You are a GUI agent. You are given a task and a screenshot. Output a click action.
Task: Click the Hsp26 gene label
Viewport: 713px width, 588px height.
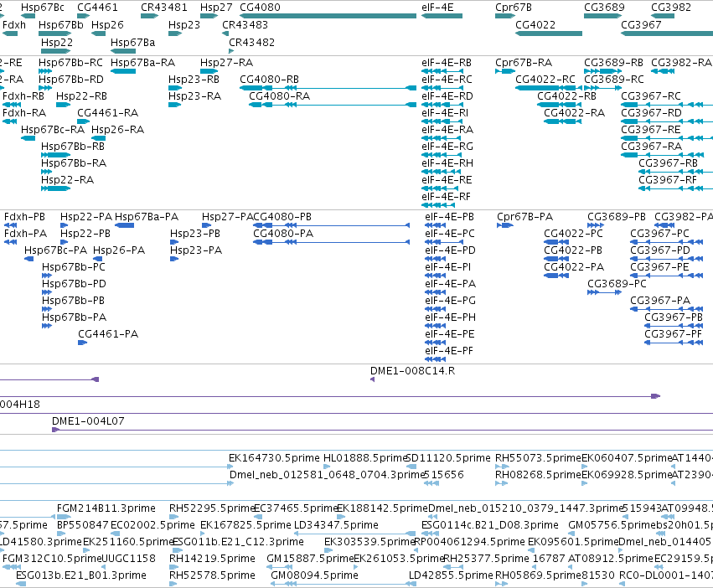point(107,24)
